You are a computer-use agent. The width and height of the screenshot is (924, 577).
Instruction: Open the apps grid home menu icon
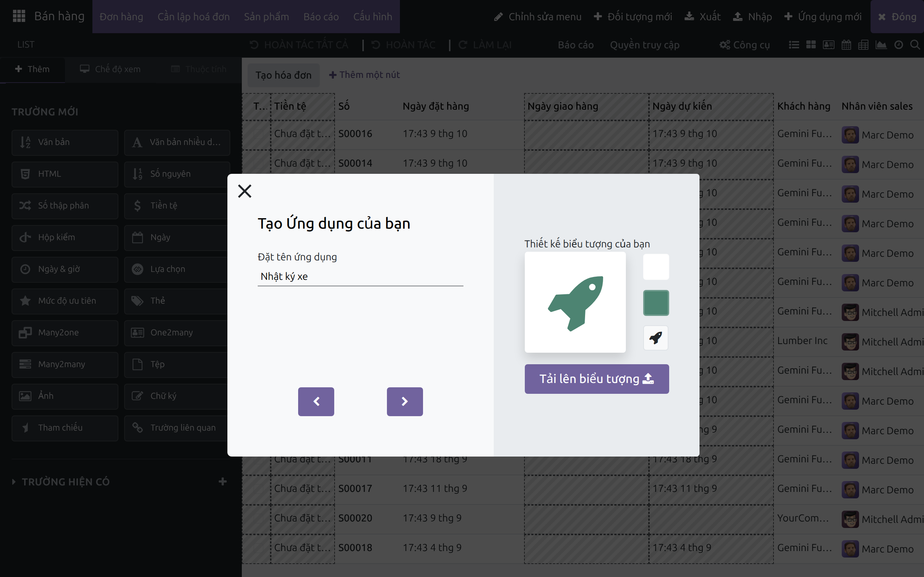pyautogui.click(x=19, y=17)
